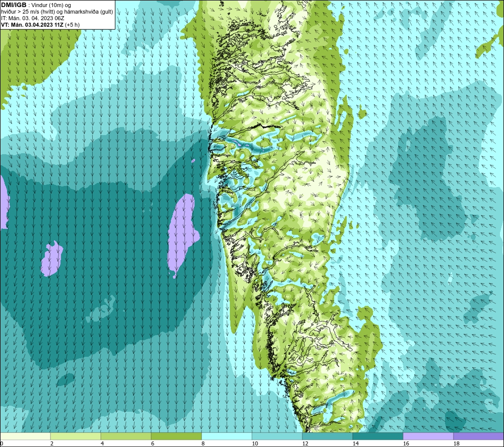Viewport: 504px width, 447px height.
Task: Click the legend tick label '8'
Action: [203, 444]
